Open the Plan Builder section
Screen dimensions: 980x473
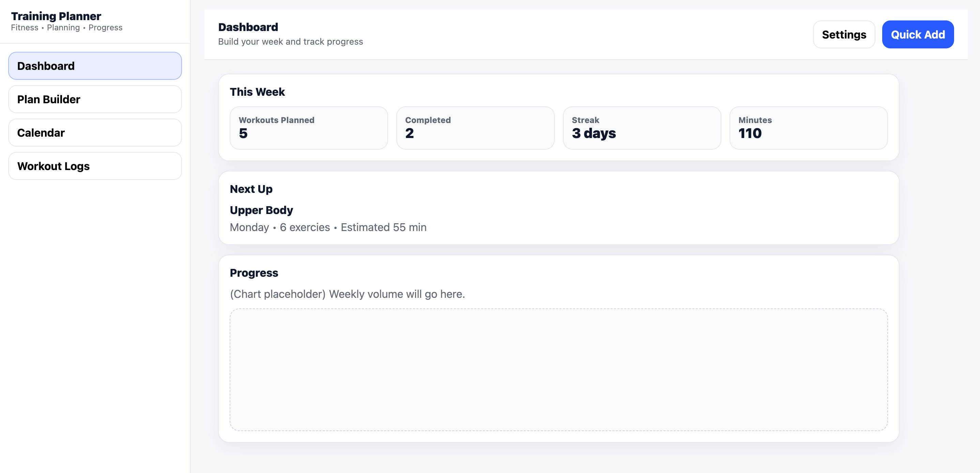(94, 99)
